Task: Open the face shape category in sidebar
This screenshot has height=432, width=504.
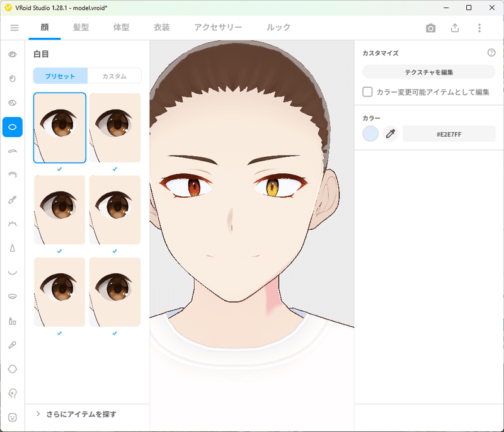Action: [x=13, y=369]
